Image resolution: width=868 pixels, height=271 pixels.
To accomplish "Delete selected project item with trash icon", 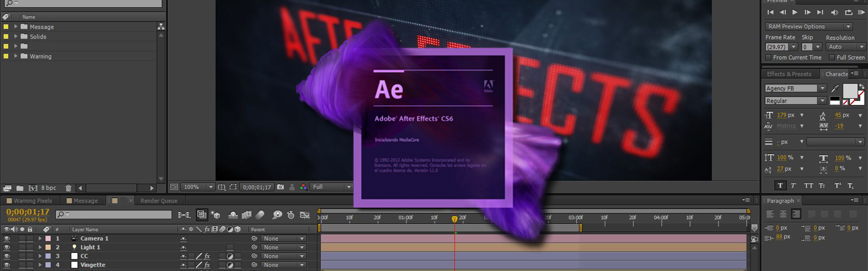I will pos(68,188).
